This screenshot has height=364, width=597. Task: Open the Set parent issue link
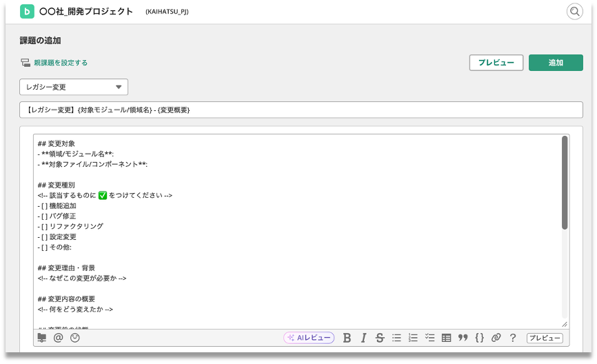tap(61, 63)
